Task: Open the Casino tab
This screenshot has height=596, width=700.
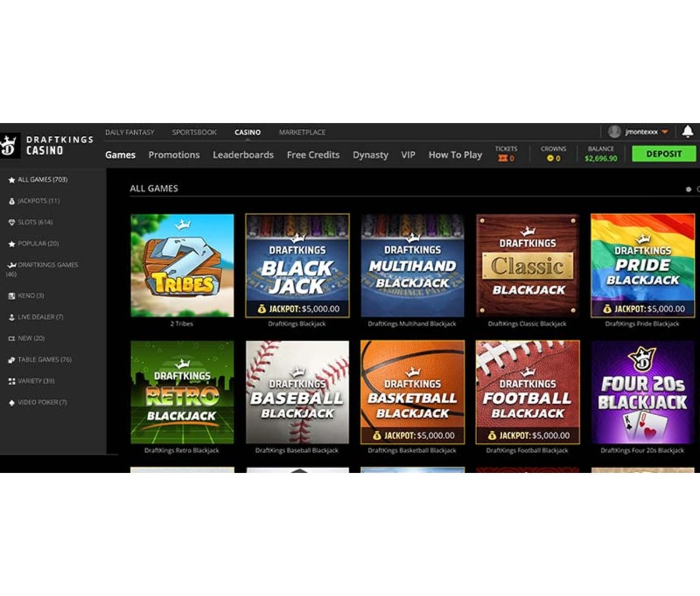Action: tap(247, 132)
